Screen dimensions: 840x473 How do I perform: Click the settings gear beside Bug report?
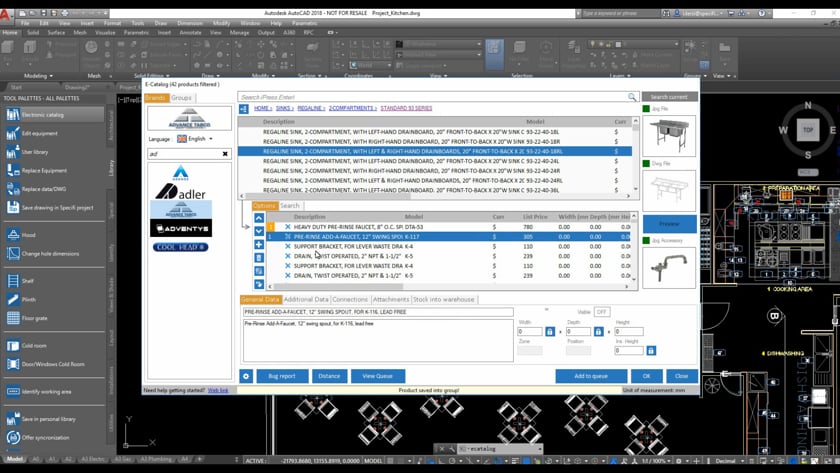click(x=246, y=376)
